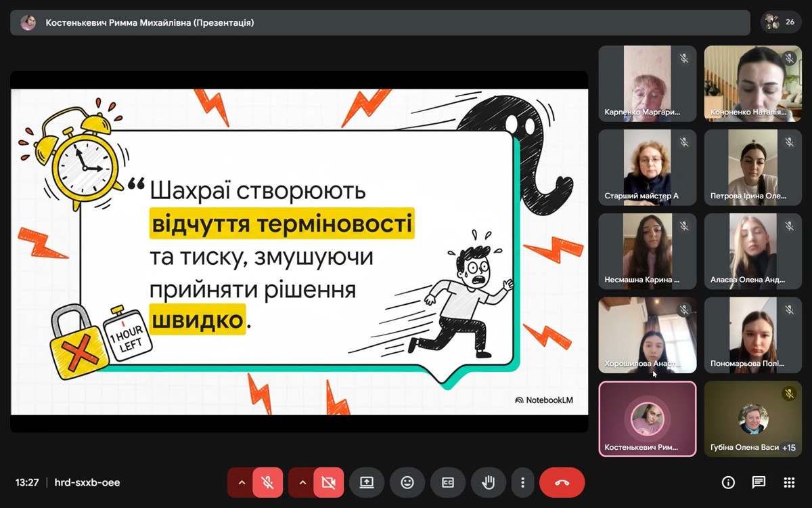Click the presenter avatar in top bar
Image resolution: width=812 pixels, height=508 pixels.
pos(28,22)
